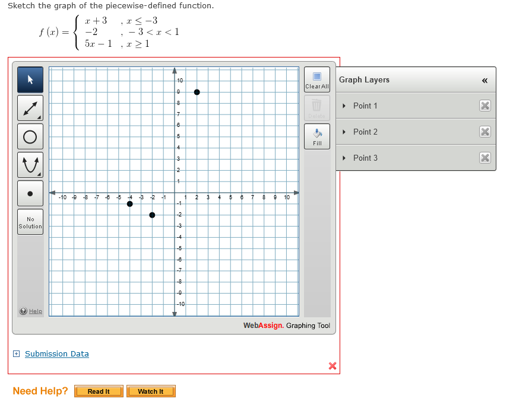Image resolution: width=532 pixels, height=408 pixels.
Task: Click the Watch It button
Action: (151, 391)
